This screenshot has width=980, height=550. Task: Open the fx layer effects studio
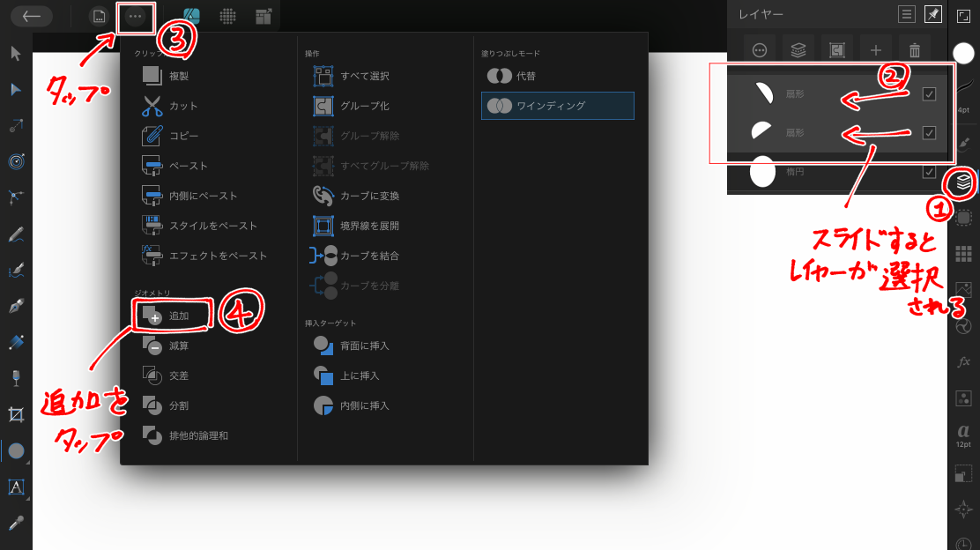coord(963,362)
